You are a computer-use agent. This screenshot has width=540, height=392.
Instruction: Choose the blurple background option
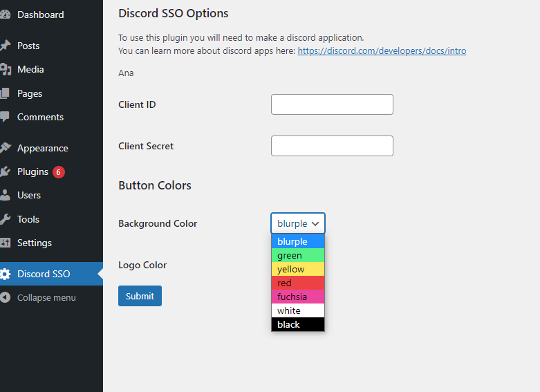(298, 241)
